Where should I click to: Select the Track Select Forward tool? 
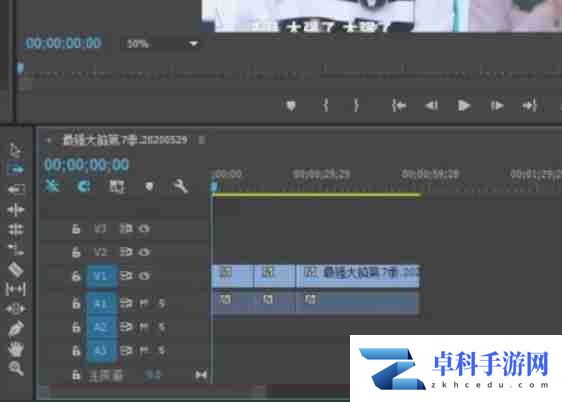[15, 168]
